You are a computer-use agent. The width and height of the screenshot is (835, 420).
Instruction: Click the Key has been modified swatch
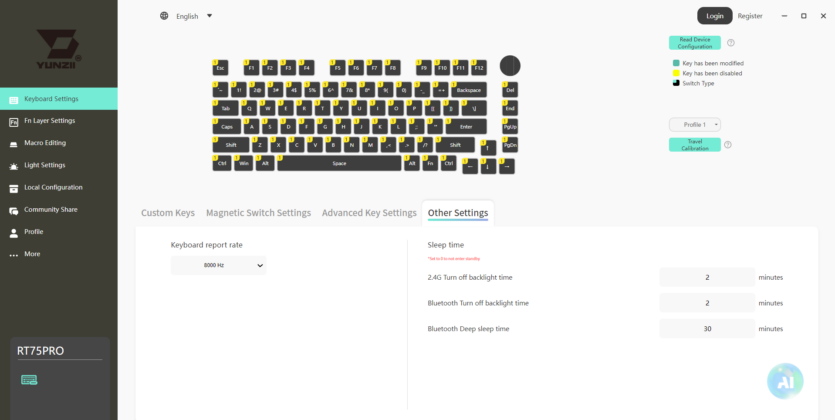[676, 63]
